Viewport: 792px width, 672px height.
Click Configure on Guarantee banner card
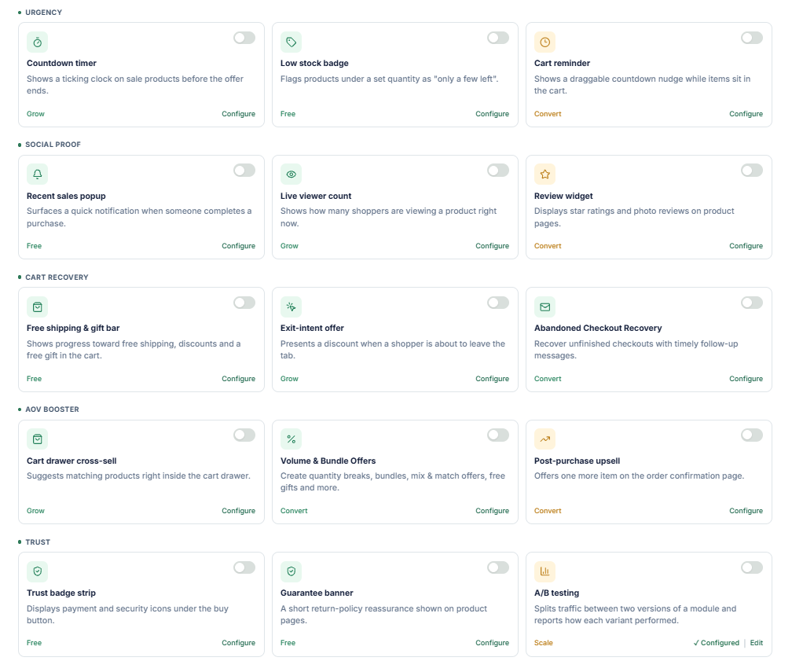point(492,643)
